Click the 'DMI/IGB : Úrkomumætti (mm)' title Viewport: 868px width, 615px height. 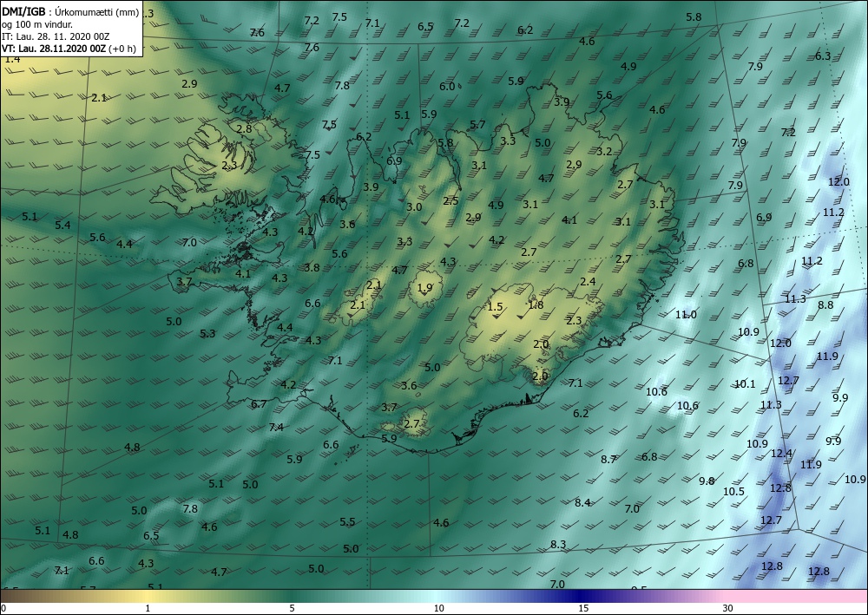[x=70, y=12]
